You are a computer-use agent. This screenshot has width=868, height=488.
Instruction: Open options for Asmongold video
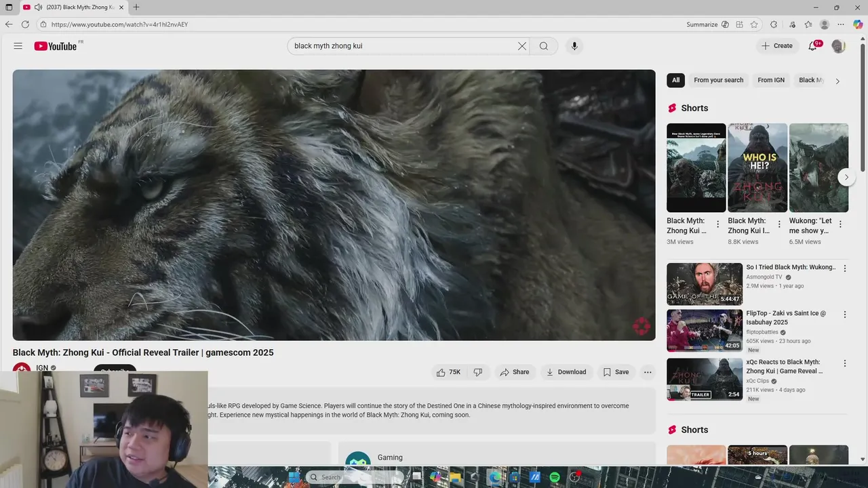click(x=845, y=268)
